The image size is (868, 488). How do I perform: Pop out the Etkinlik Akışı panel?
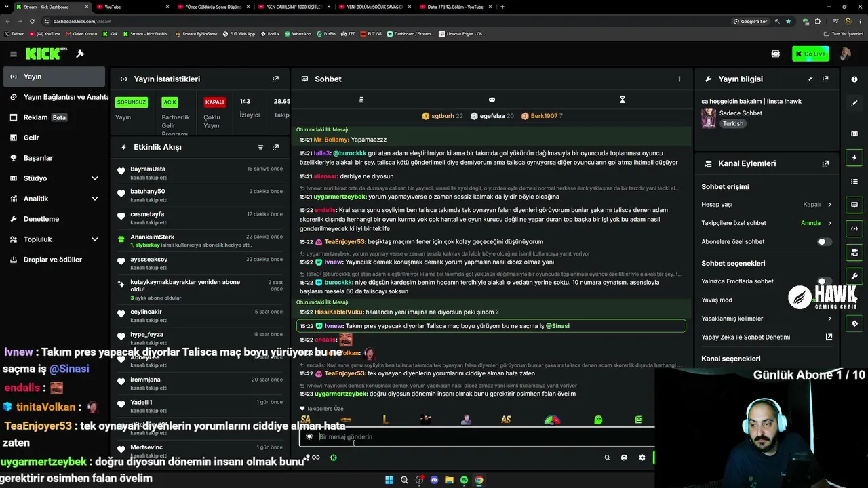tap(275, 147)
